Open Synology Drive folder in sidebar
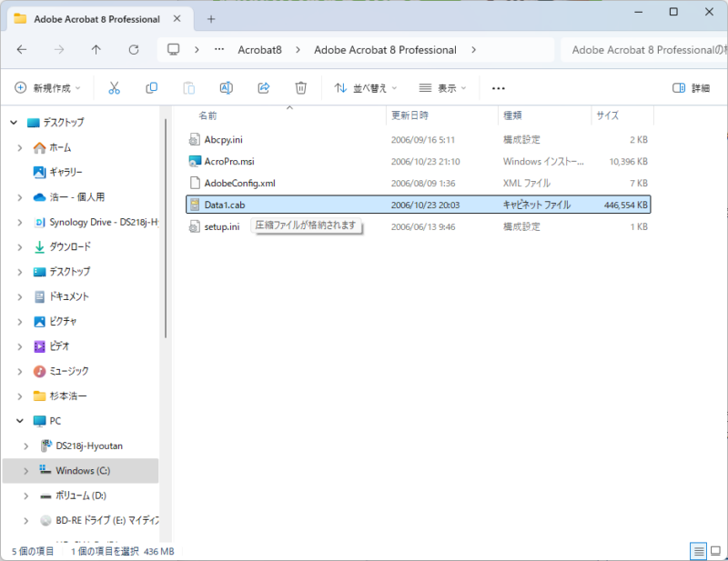 pyautogui.click(x=103, y=222)
